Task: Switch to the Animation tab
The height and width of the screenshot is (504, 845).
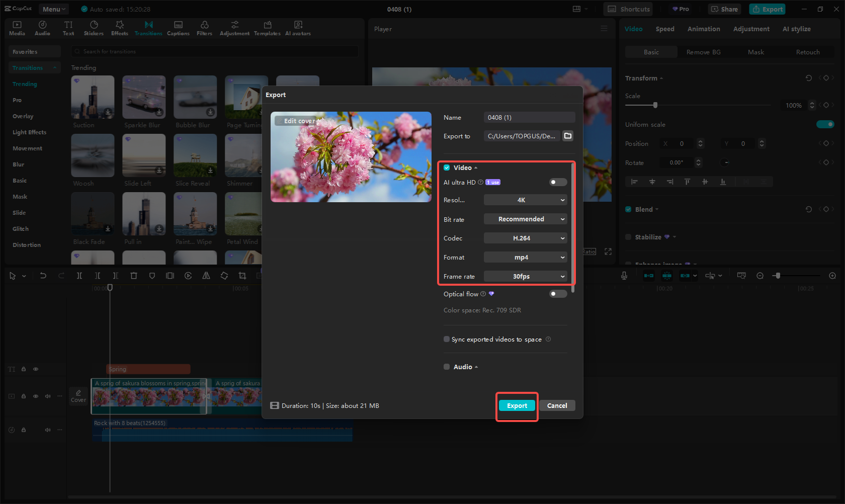Action: 703,29
